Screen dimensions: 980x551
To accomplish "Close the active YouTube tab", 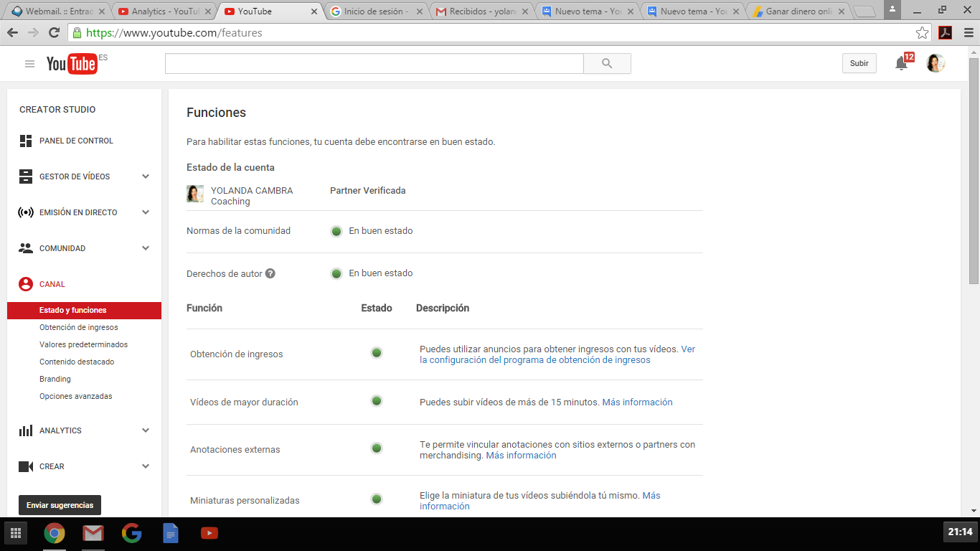I will pos(314,11).
